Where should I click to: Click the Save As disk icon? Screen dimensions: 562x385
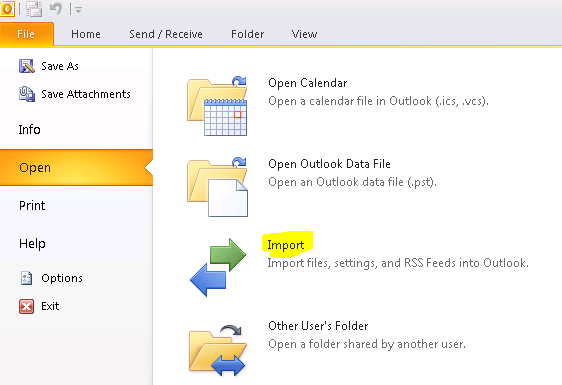click(27, 66)
